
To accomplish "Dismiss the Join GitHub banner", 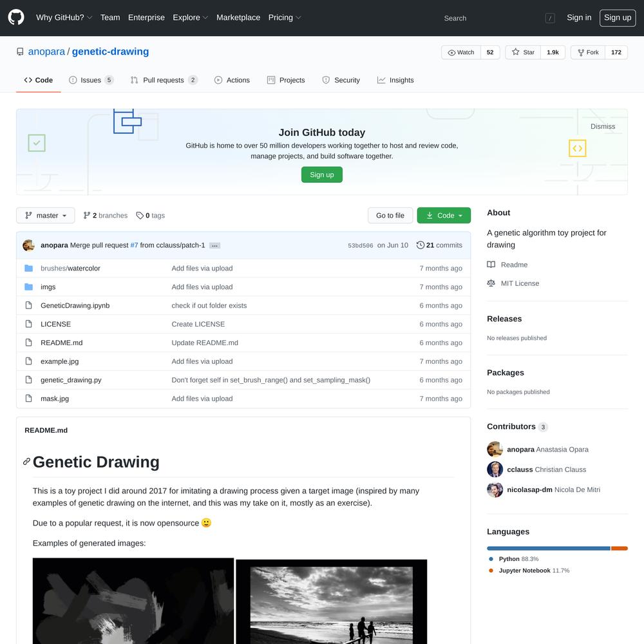I will (x=603, y=126).
